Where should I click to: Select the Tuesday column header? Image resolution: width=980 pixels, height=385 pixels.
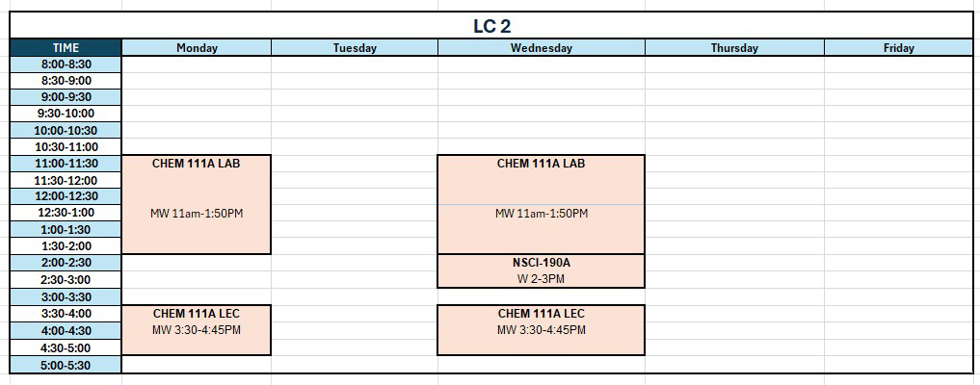pyautogui.click(x=355, y=47)
